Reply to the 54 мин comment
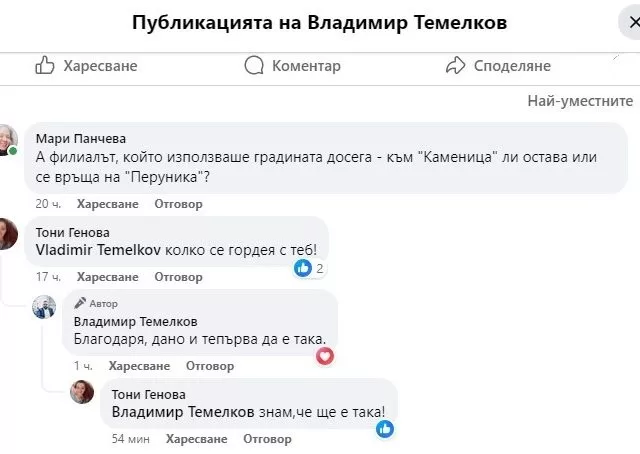 (x=267, y=439)
